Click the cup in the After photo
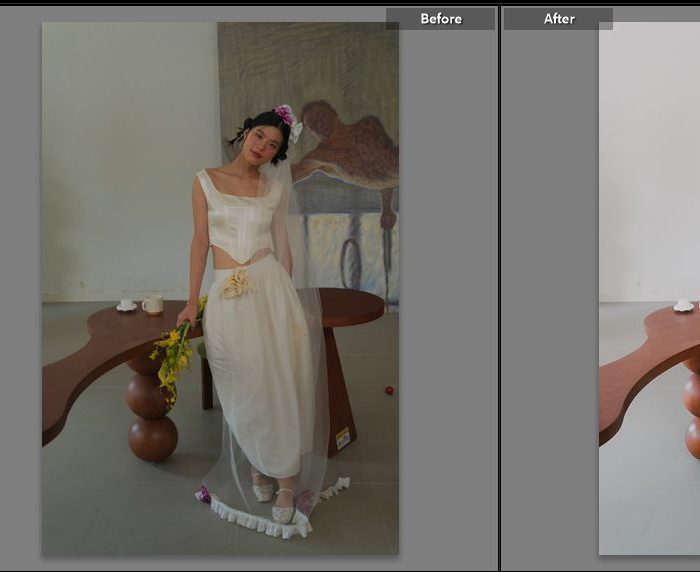Viewport: 700px width, 572px height. (x=685, y=305)
